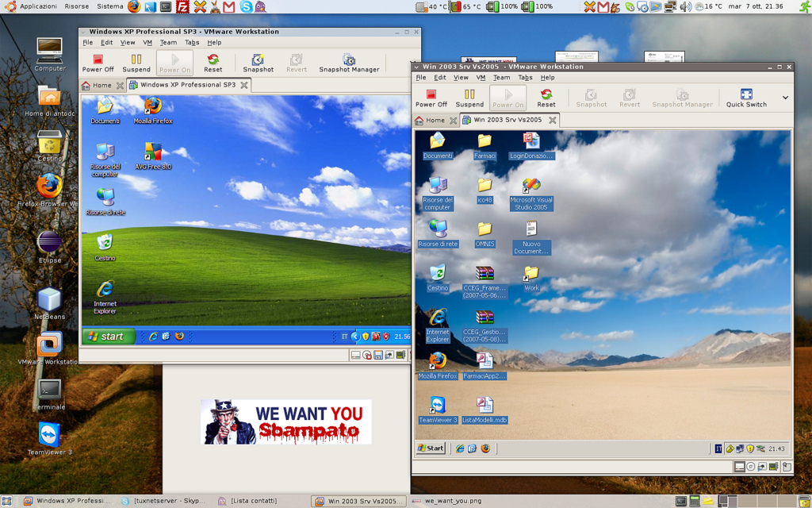Click We Want You Sbampato banner image
The image size is (812, 508).
click(285, 422)
